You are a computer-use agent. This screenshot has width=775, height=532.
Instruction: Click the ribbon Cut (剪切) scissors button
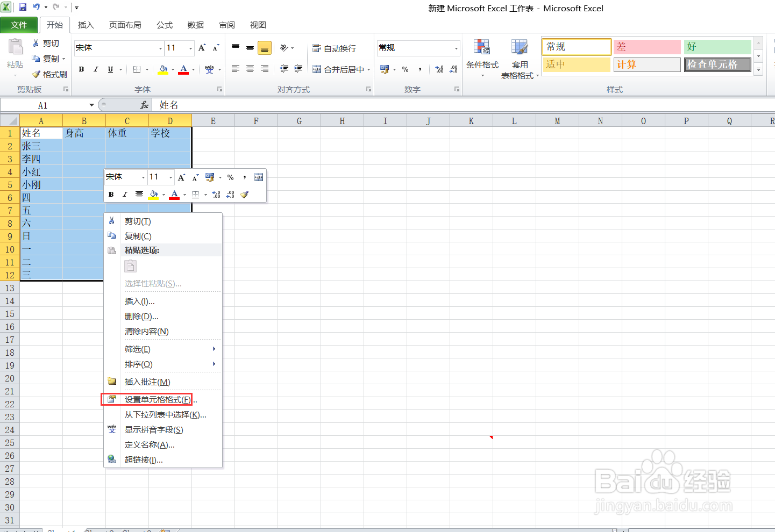tap(45, 44)
